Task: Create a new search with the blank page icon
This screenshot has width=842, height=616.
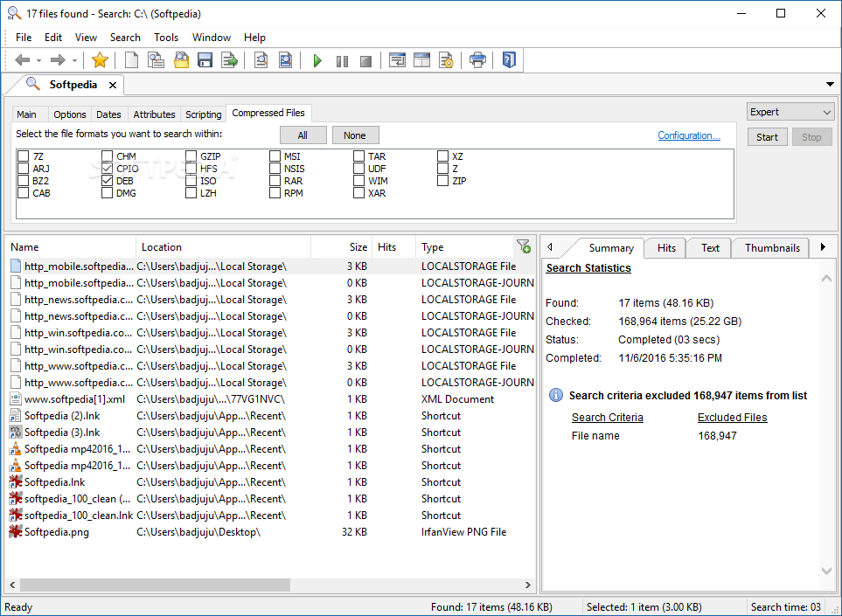Action: 131,60
